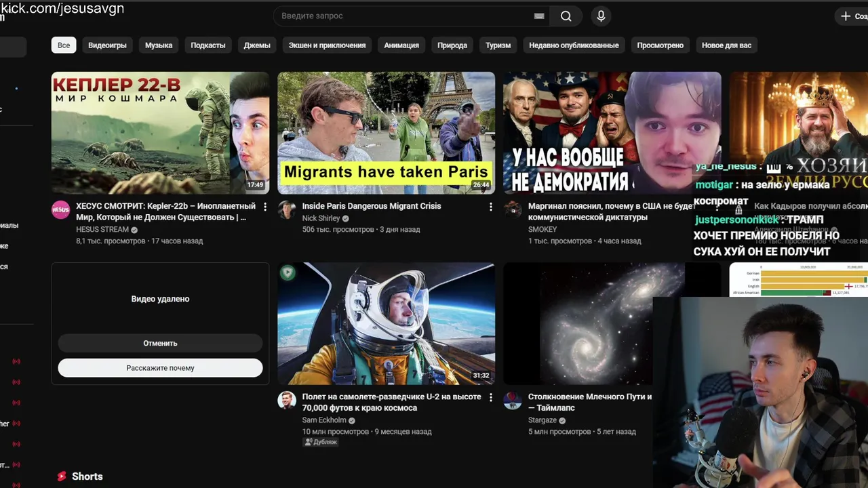The image size is (868, 488).
Task: Select the 'Анимация' filter chip
Action: coord(401,45)
